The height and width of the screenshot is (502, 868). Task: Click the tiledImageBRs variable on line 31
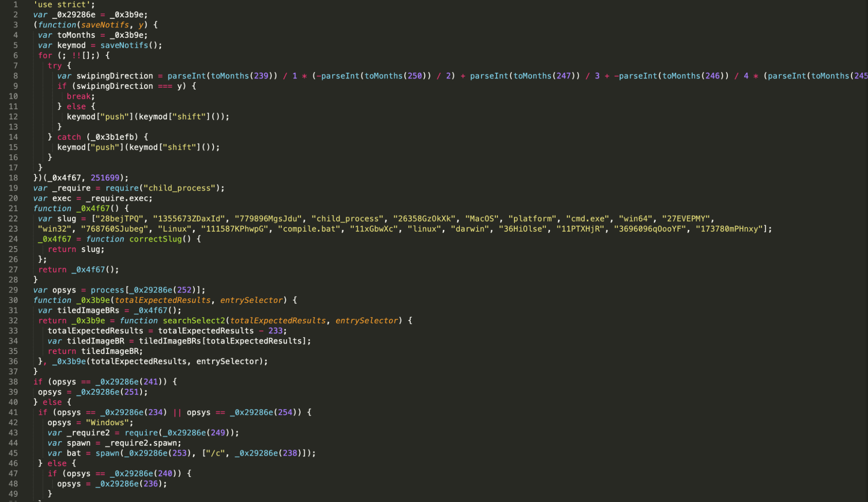pyautogui.click(x=88, y=311)
